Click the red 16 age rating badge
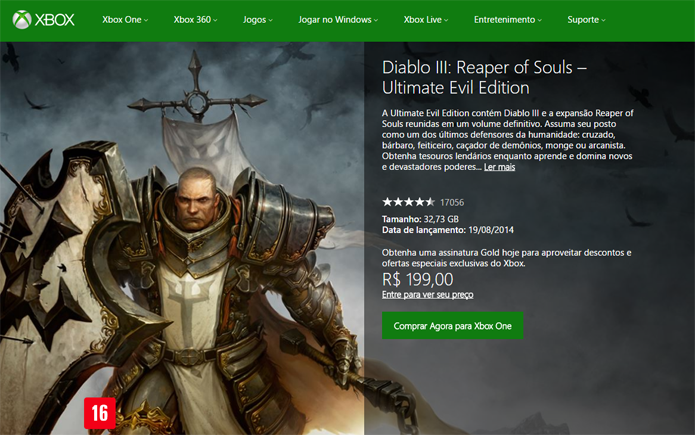The height and width of the screenshot is (435, 695). (100, 413)
